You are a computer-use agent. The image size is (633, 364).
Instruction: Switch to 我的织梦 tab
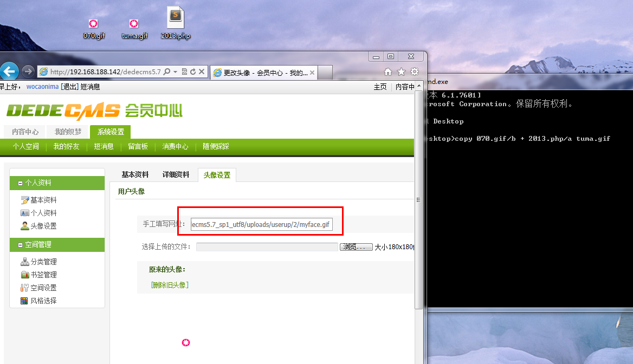point(68,132)
